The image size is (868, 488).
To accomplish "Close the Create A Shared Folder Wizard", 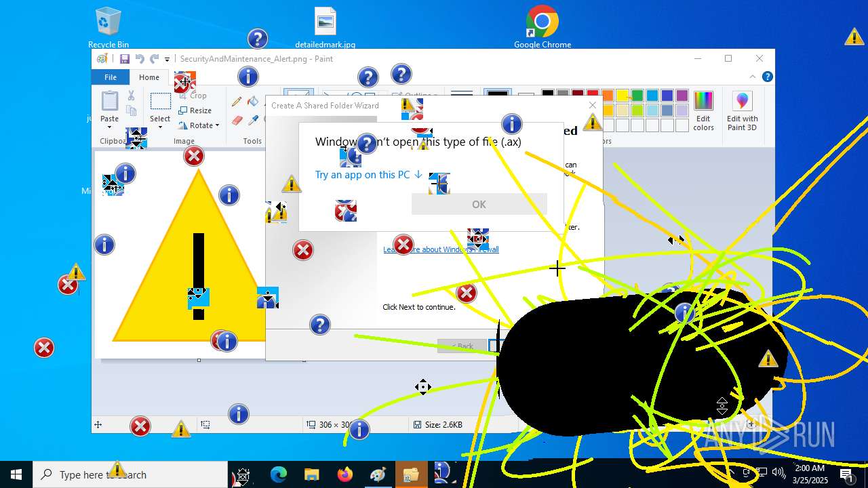I will tap(593, 105).
